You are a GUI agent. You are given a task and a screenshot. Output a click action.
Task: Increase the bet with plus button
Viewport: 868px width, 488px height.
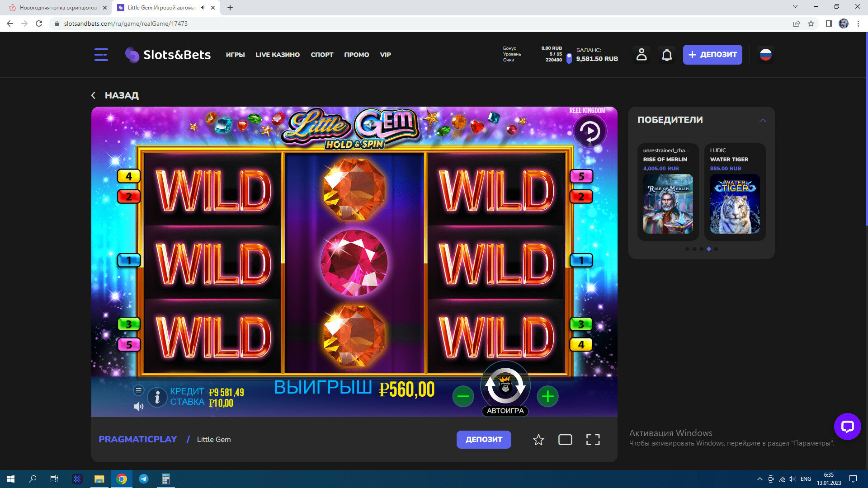547,397
